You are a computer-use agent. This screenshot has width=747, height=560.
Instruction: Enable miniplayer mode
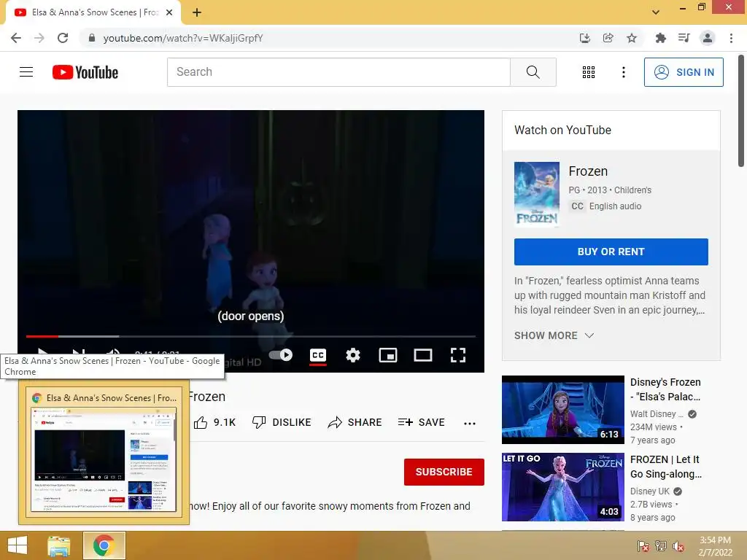[388, 355]
